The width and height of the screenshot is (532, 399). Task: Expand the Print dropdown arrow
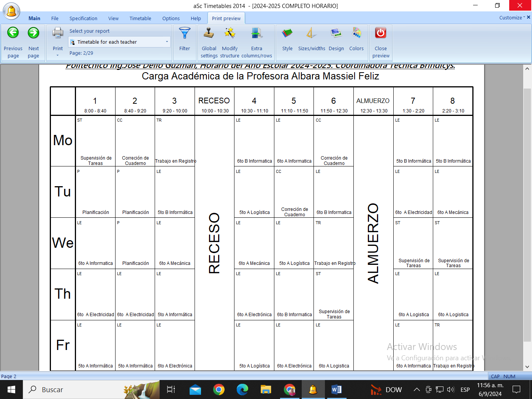(58, 55)
